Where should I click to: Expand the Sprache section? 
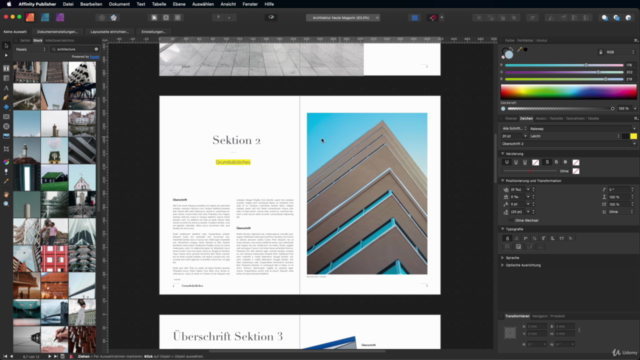point(503,258)
